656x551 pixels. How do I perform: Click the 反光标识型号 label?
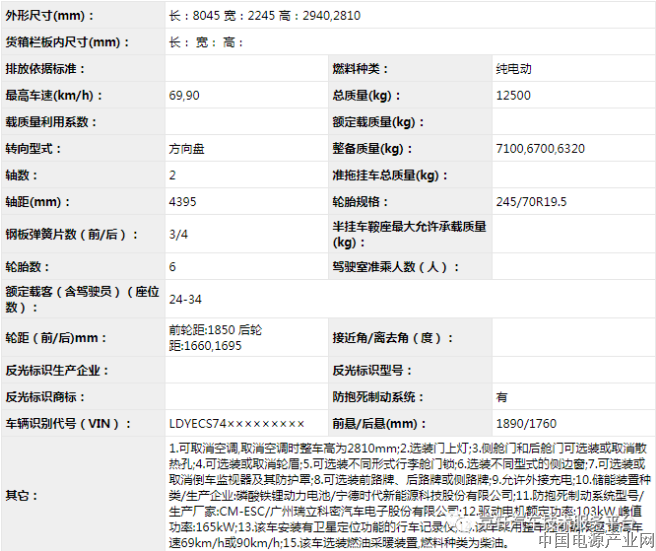[372, 370]
